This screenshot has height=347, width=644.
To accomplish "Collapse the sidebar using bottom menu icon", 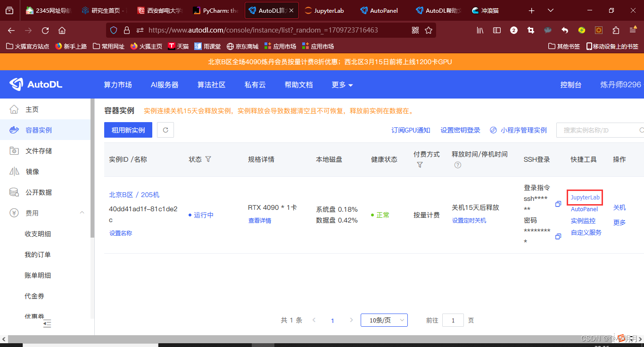I will click(x=47, y=324).
